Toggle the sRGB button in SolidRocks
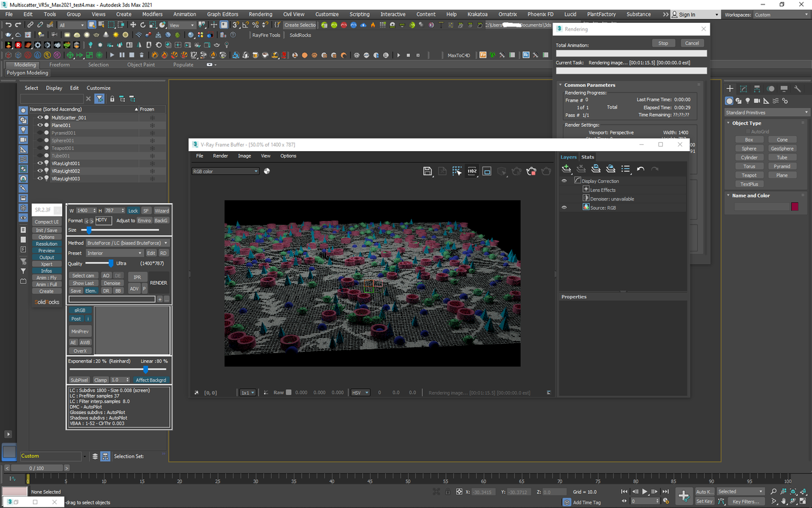Image resolution: width=812 pixels, height=508 pixels. [80, 311]
